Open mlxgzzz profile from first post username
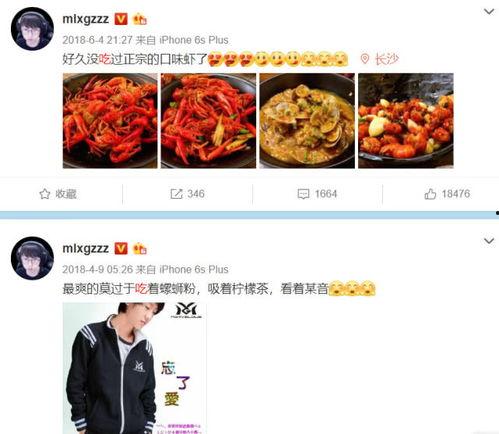The height and width of the screenshot is (434, 499). (x=86, y=19)
